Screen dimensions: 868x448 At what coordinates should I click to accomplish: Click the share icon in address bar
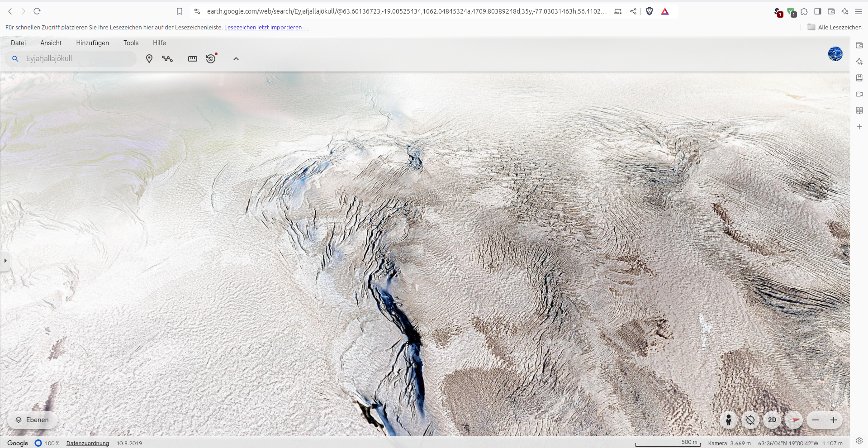point(633,11)
